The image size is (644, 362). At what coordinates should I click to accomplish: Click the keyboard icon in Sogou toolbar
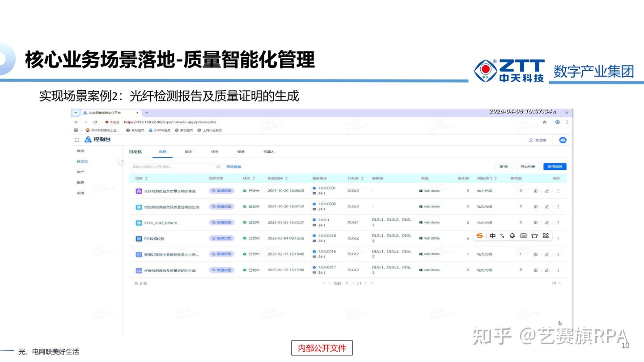(x=523, y=236)
